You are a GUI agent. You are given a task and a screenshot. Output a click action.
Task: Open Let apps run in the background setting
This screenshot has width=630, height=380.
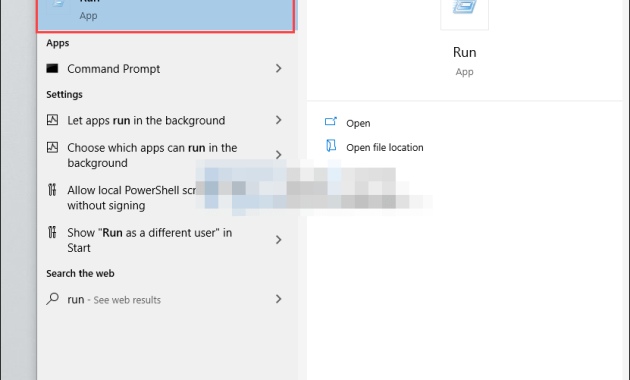pyautogui.click(x=166, y=120)
